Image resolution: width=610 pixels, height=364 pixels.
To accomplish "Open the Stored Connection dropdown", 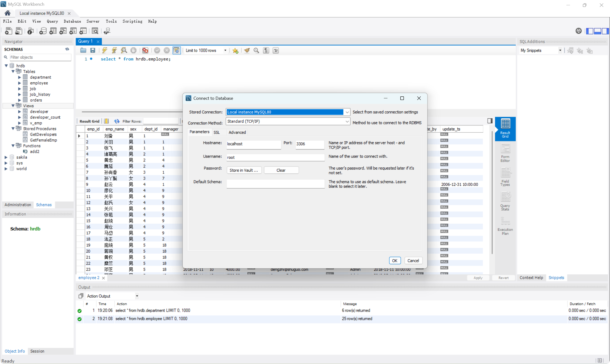I will (x=347, y=112).
